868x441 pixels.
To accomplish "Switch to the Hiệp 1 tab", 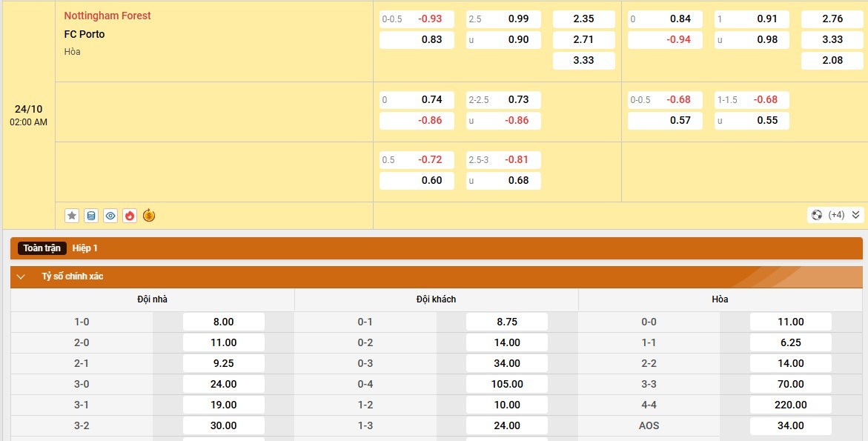I will (85, 248).
